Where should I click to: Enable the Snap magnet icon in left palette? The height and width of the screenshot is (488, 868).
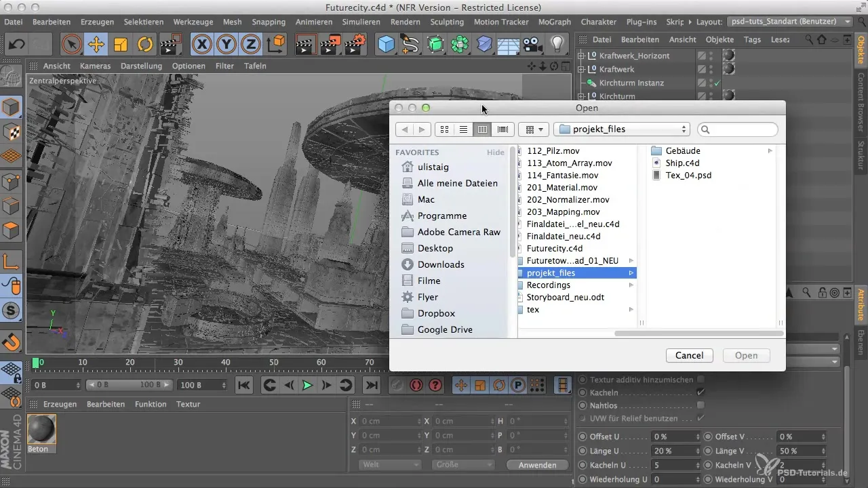click(x=11, y=341)
